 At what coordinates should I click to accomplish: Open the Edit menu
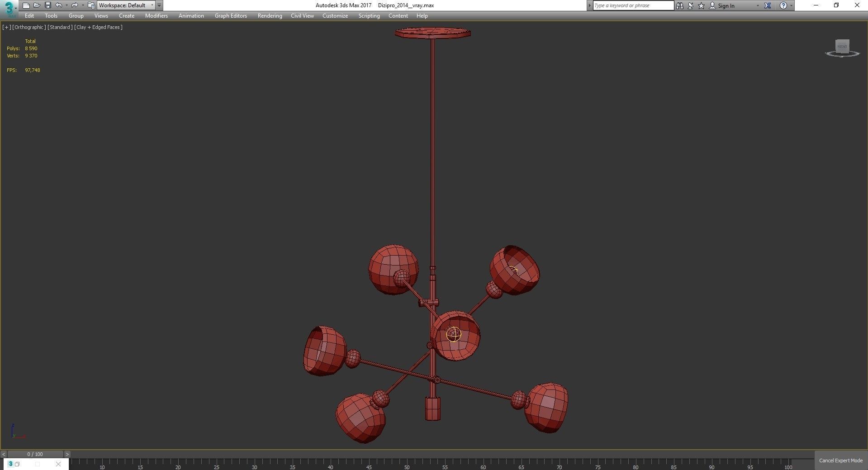point(29,16)
